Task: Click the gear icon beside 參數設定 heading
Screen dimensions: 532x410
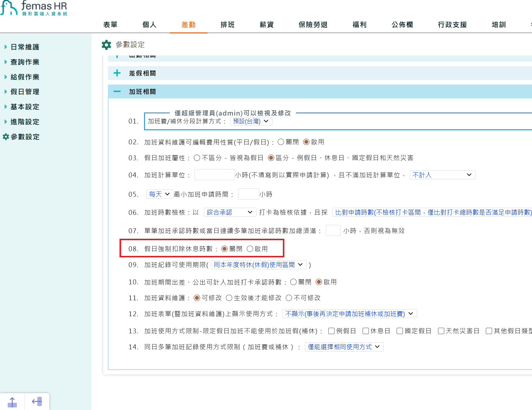Action: point(106,45)
